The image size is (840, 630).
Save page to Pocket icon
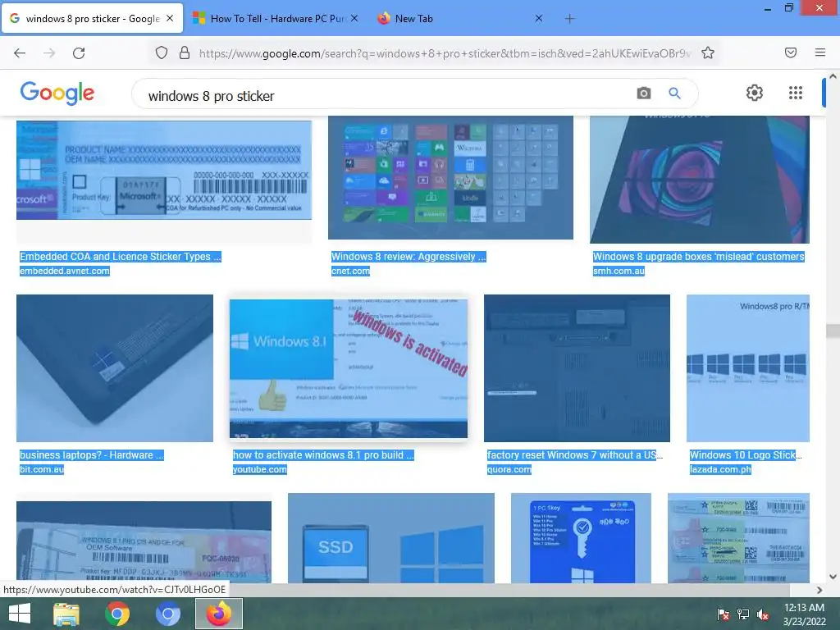pyautogui.click(x=791, y=52)
